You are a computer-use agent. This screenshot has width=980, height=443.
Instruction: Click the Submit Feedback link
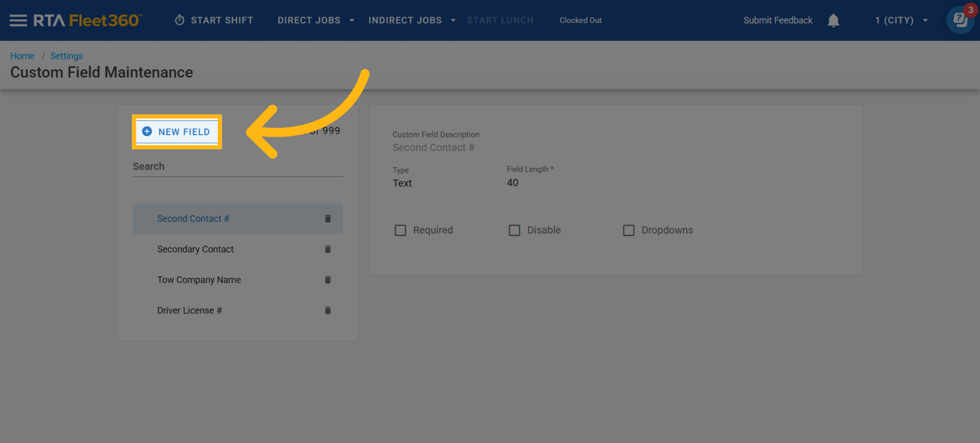point(777,20)
